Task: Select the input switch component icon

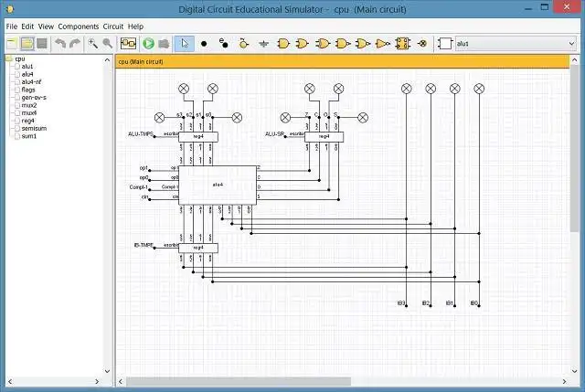Action: 243,43
